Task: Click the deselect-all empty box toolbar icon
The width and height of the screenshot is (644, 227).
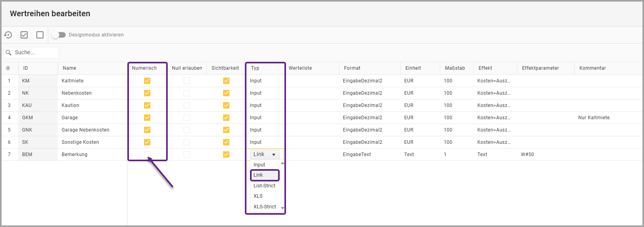Action: (x=40, y=35)
